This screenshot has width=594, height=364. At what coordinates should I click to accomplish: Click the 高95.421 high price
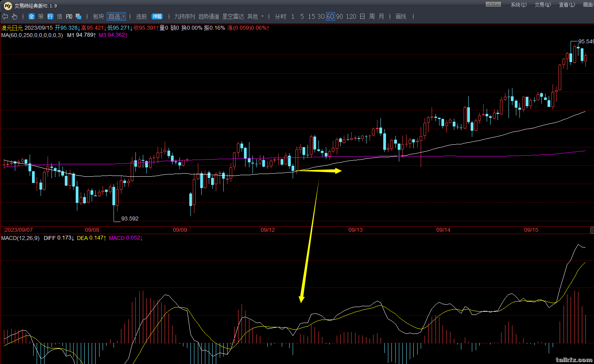tap(94, 28)
